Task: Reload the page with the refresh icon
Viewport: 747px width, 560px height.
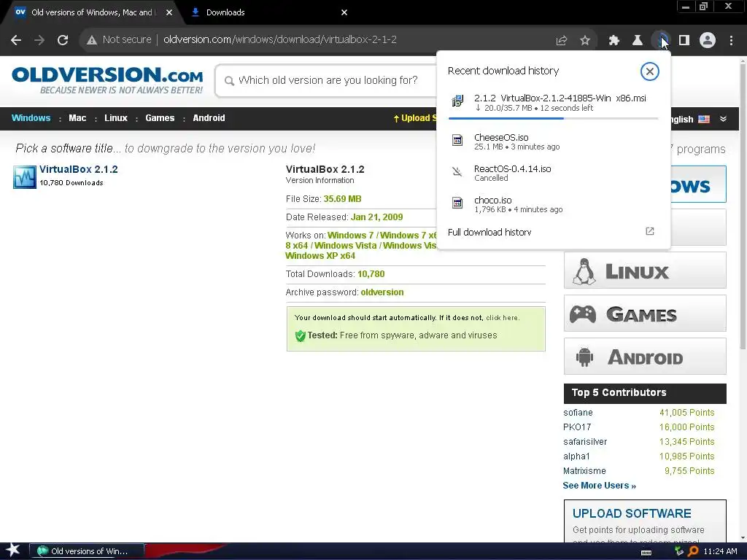Action: [x=63, y=40]
